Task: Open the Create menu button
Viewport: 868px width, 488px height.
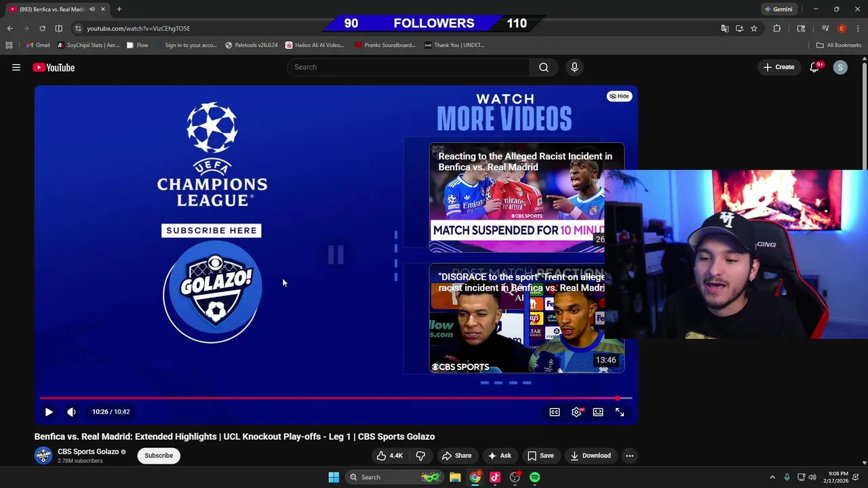Action: [x=778, y=67]
